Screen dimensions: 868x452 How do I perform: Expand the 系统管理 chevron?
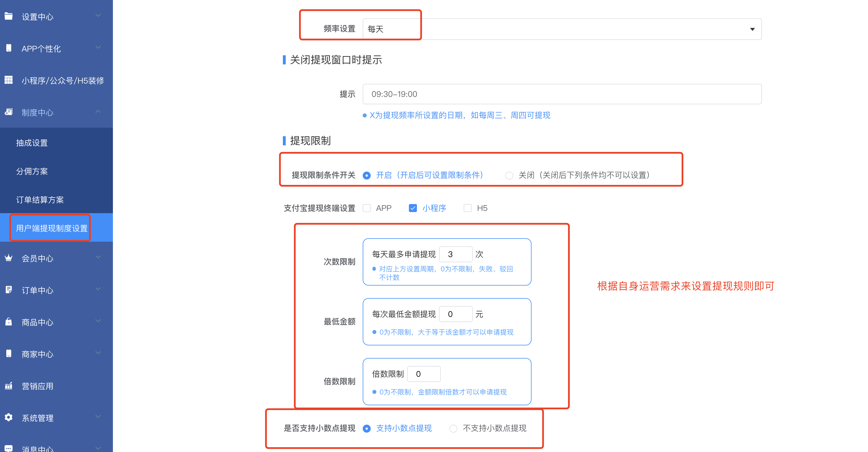98,417
